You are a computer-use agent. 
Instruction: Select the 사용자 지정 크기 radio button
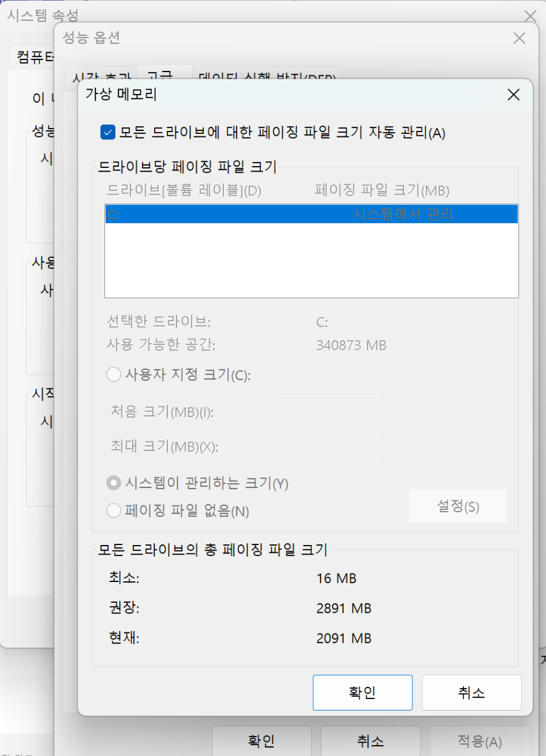point(113,375)
